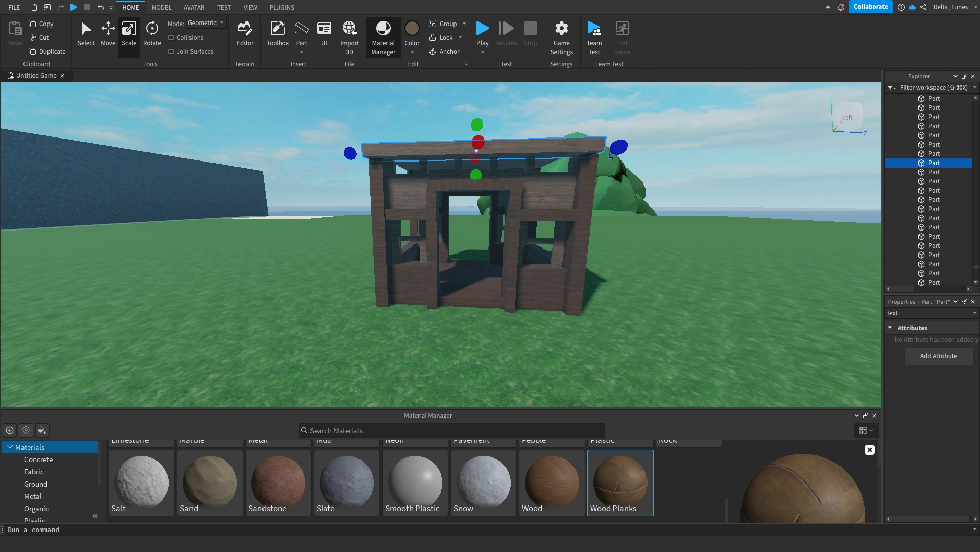The height and width of the screenshot is (552, 980).
Task: Select the Wood Planks material thumbnail
Action: 619,482
